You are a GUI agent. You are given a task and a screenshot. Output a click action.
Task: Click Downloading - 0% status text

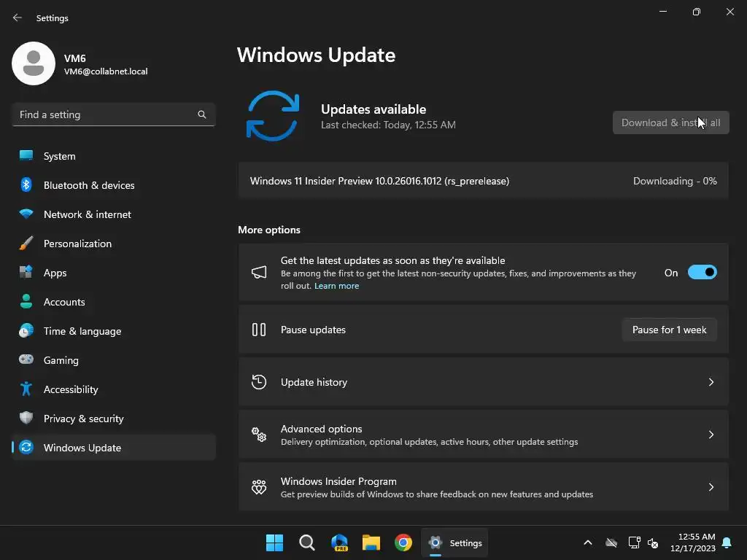(x=675, y=181)
